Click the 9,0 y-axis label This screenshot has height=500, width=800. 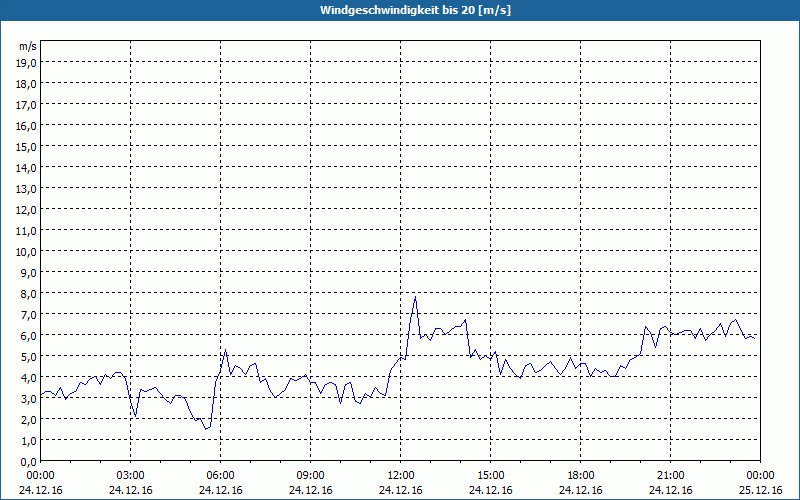tap(28, 272)
